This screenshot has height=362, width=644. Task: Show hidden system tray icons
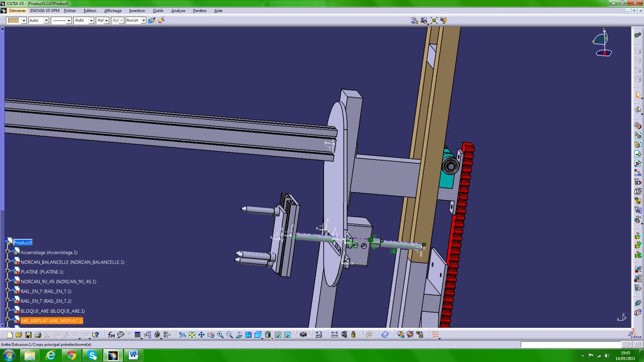[583, 356]
